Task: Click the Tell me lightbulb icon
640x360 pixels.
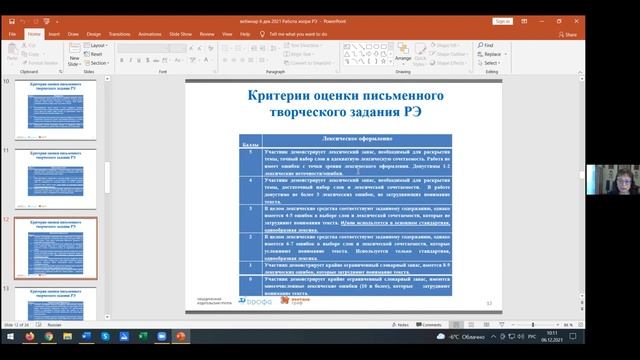Action: click(262, 34)
